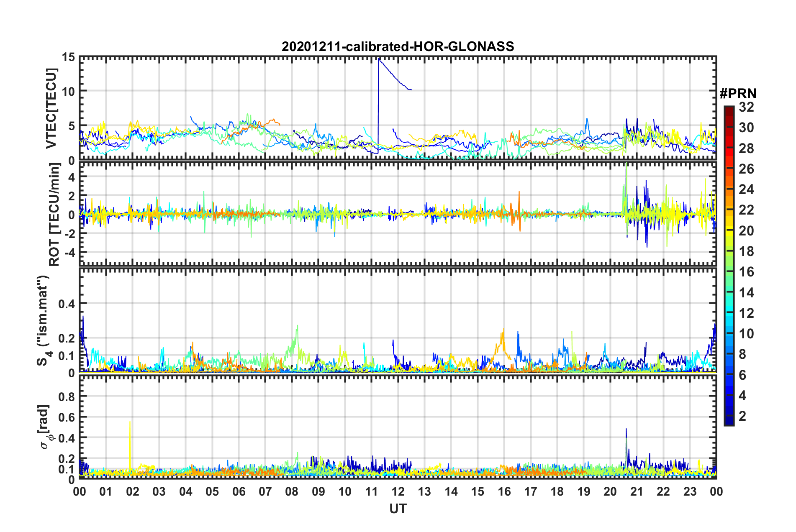Viewport: 796px width, 532px height.
Task: Click the 32 tick label on the PRN colorbar
Action: (746, 107)
